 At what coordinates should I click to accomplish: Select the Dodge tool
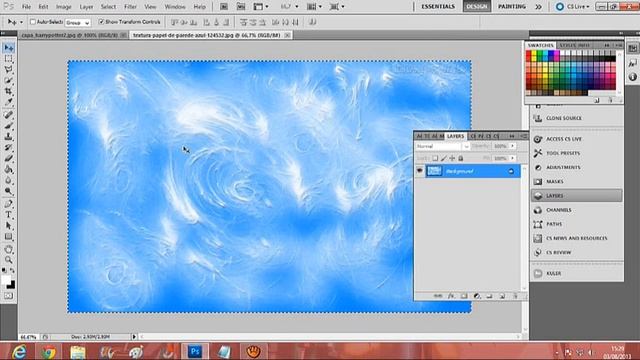[x=9, y=191]
